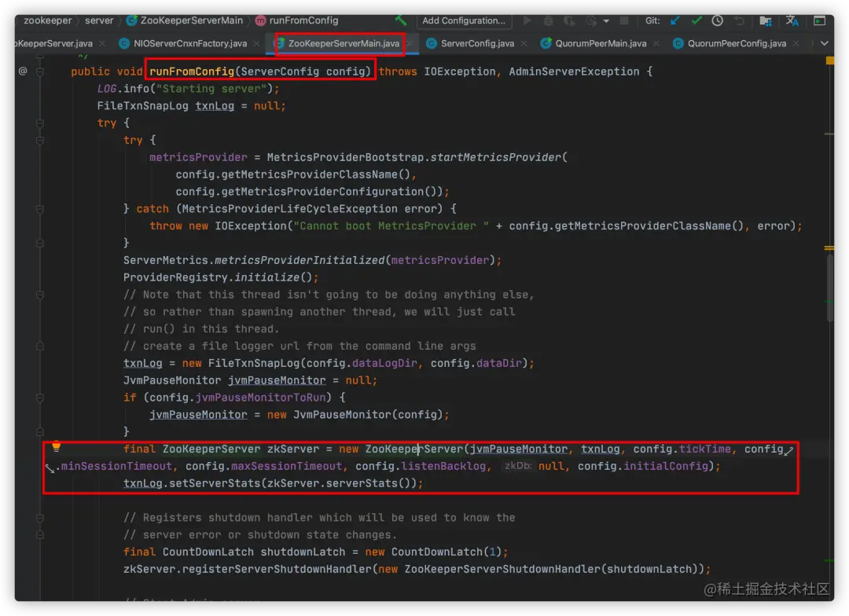Open Git history clock icon

[x=718, y=20]
